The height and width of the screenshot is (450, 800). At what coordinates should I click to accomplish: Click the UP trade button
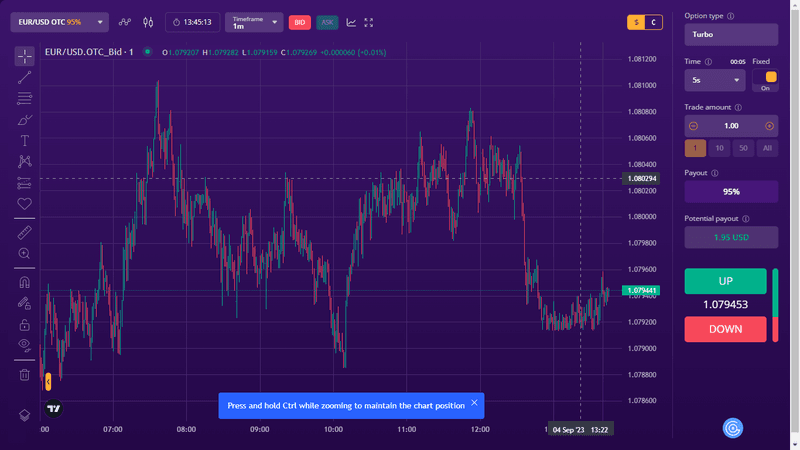click(x=726, y=281)
